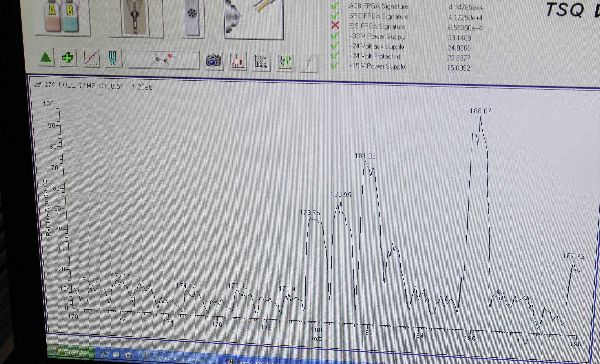Click the 170.77 peak label
The height and width of the screenshot is (364, 600).
89,280
